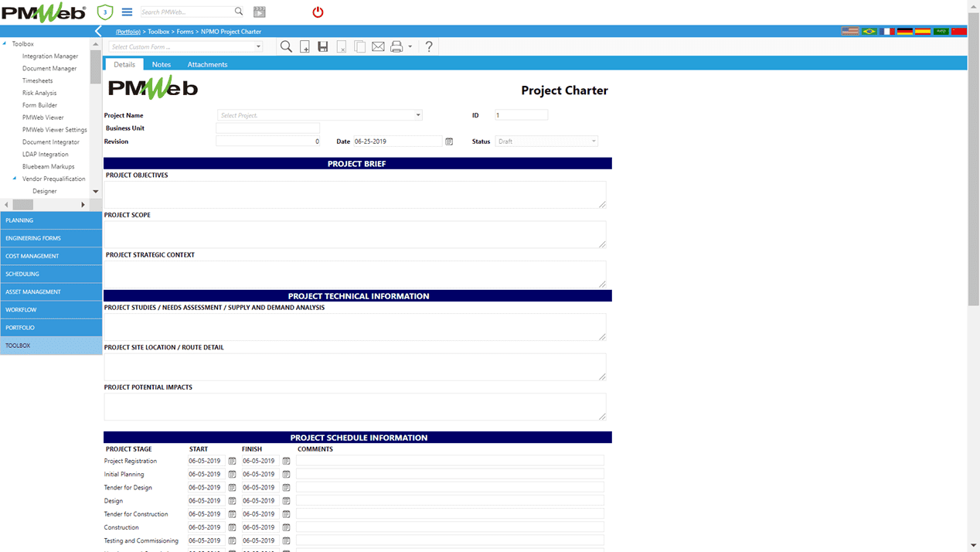Open the Asset Management module section

tap(51, 291)
